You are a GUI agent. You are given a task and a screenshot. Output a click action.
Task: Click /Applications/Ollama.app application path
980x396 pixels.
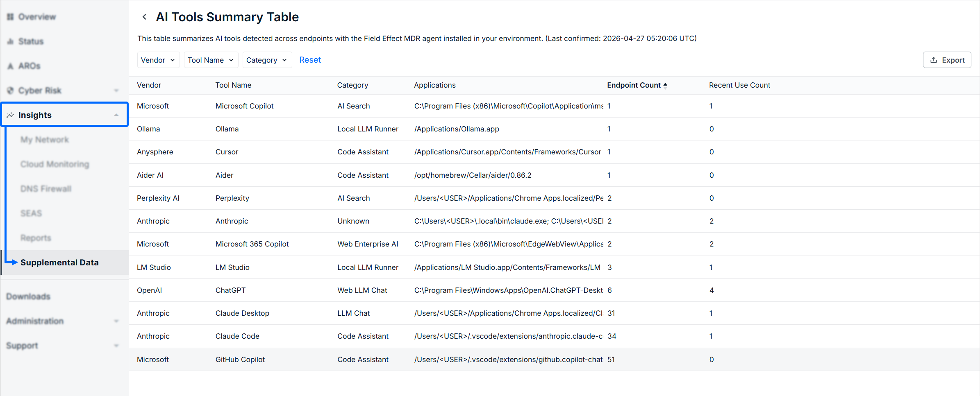click(x=457, y=129)
